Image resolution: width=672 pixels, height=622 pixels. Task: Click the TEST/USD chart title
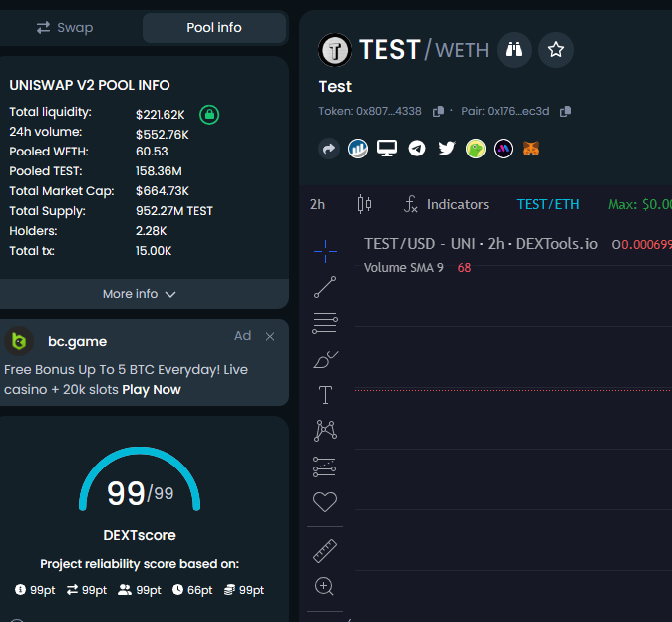click(481, 244)
